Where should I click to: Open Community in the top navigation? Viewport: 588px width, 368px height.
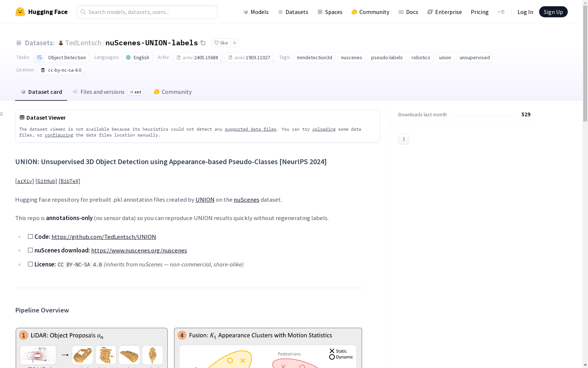pyautogui.click(x=370, y=12)
